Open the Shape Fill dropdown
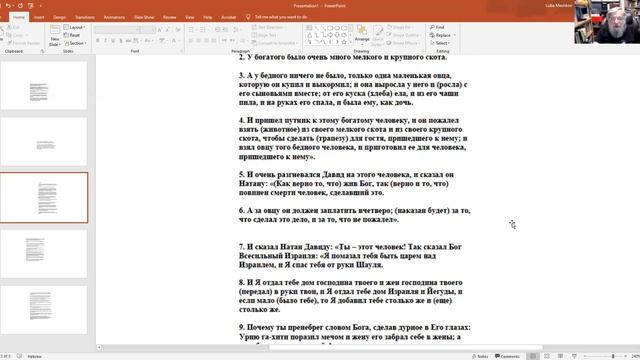The image size is (640, 360). [x=400, y=27]
